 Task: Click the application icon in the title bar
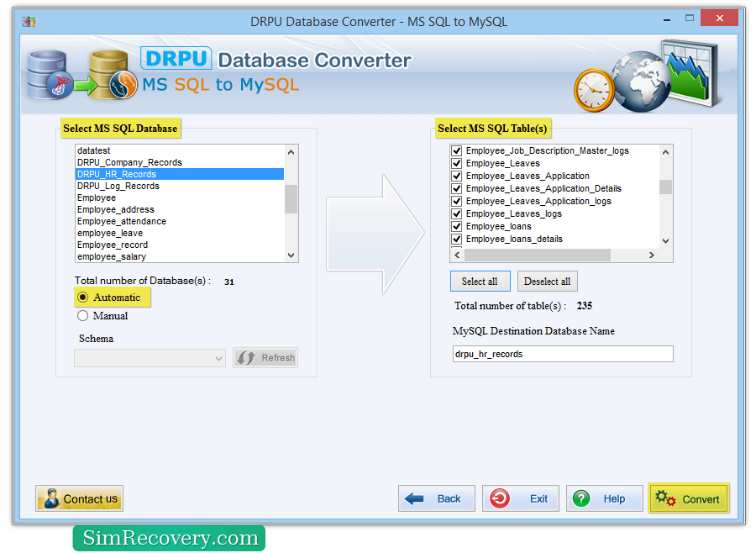[x=29, y=22]
